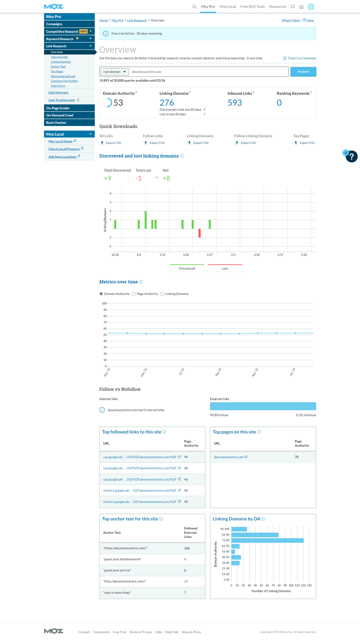The image size is (360, 644).
Task: Click the external links follow bar
Action: (263, 406)
